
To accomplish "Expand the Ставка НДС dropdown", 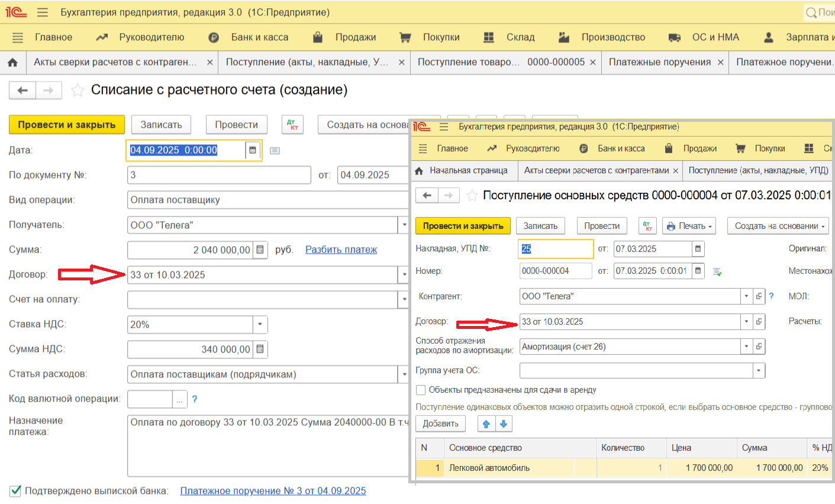I will point(260,325).
